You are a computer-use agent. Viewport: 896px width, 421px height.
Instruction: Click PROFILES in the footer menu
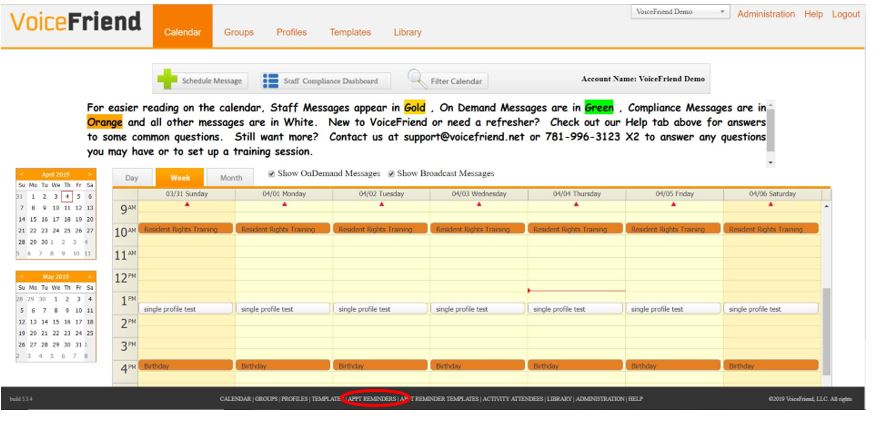click(x=294, y=399)
